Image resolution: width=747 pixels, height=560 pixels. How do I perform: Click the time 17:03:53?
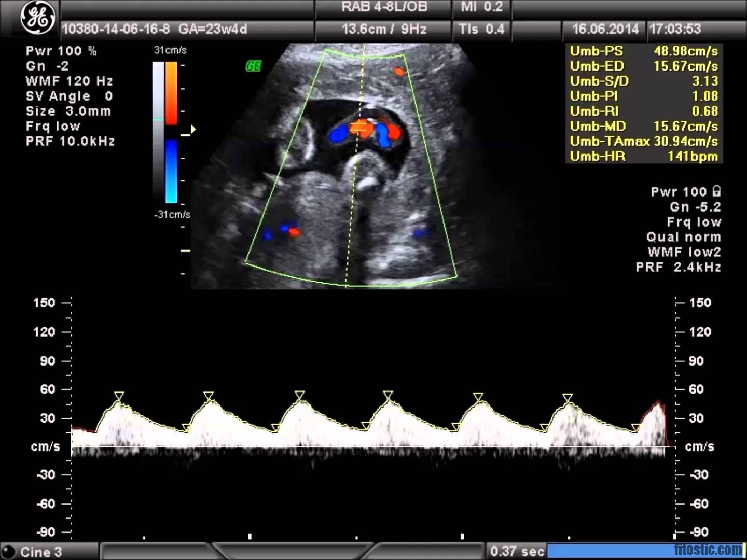pyautogui.click(x=675, y=29)
